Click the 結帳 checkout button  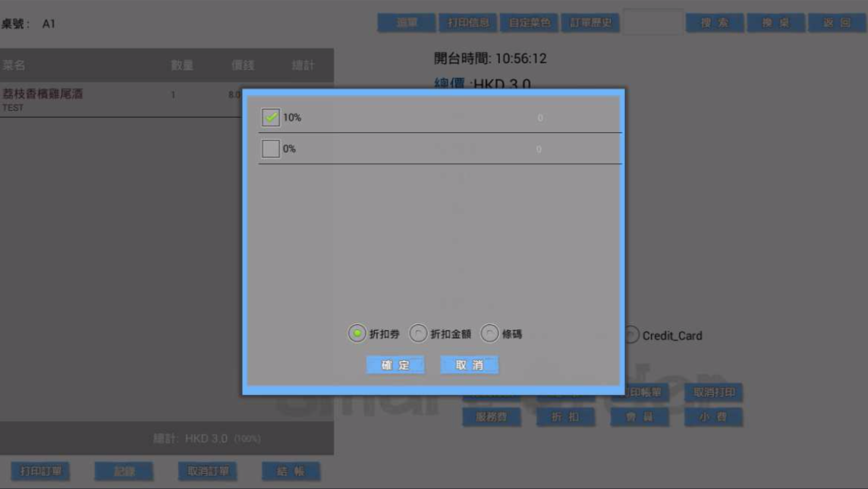(291, 472)
